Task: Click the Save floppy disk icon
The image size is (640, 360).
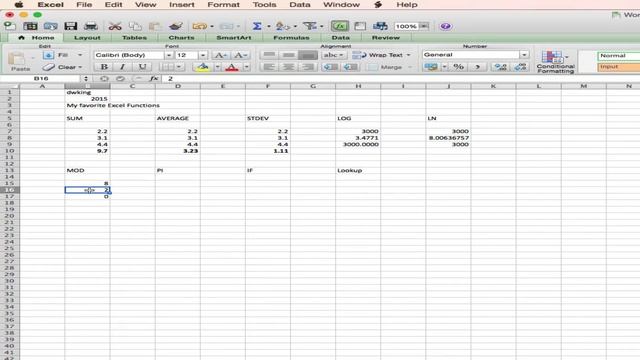Action: click(71, 26)
